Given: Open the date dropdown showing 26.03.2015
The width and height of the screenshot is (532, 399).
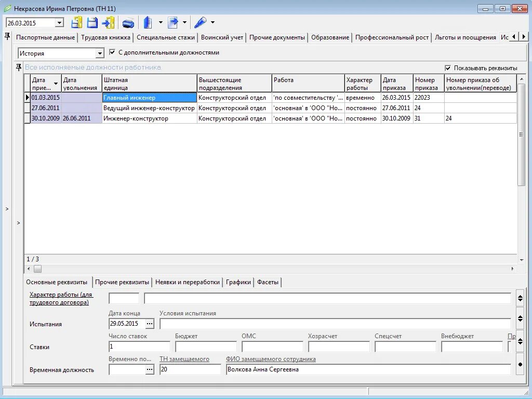Looking at the screenshot, I should [59, 23].
